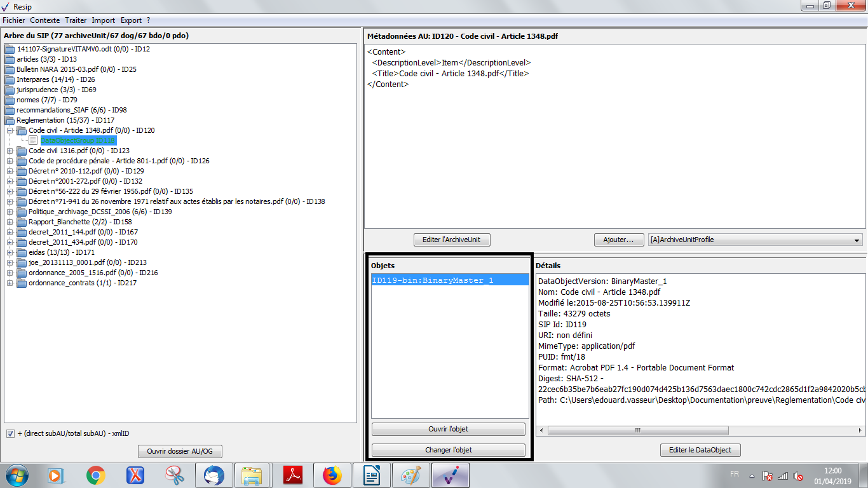Open the Snipping Tool in the taskbar
The image size is (868, 488).
[174, 475]
